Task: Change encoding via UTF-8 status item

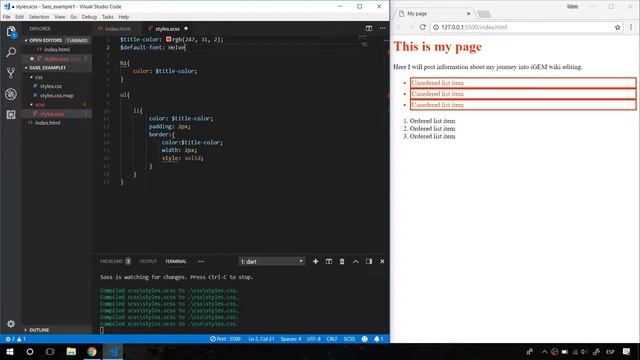Action: tap(313, 339)
